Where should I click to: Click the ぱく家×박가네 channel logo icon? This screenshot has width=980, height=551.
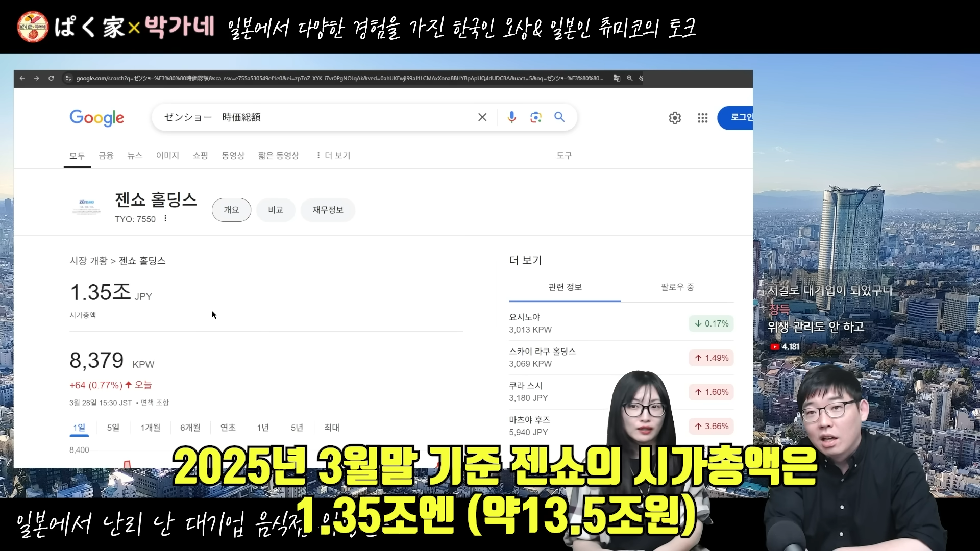33,27
